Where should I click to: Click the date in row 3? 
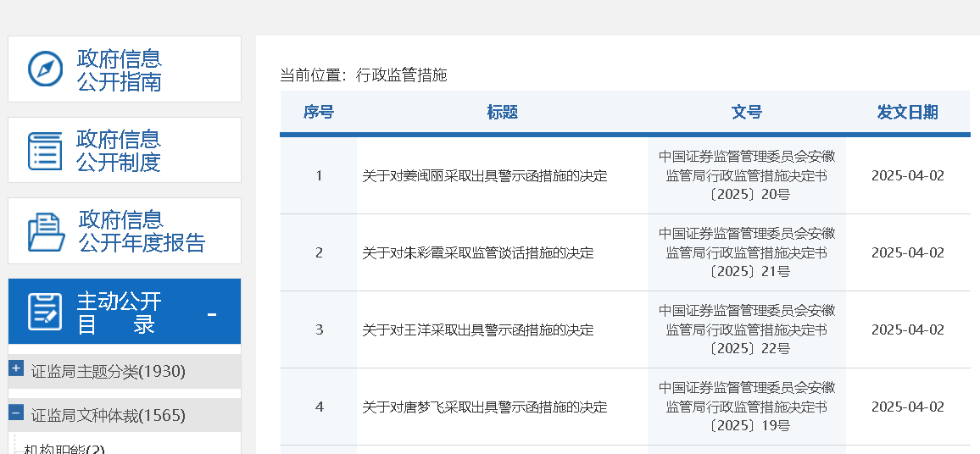pyautogui.click(x=907, y=329)
